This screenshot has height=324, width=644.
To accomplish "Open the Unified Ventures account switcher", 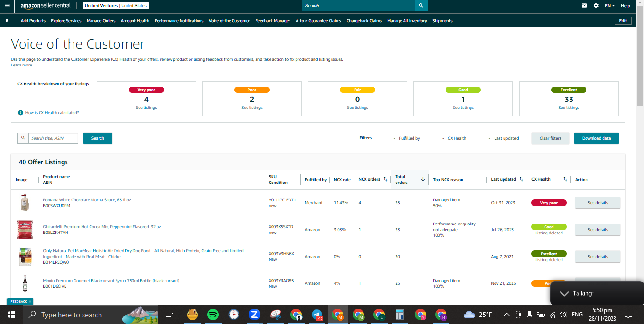I will tap(116, 6).
